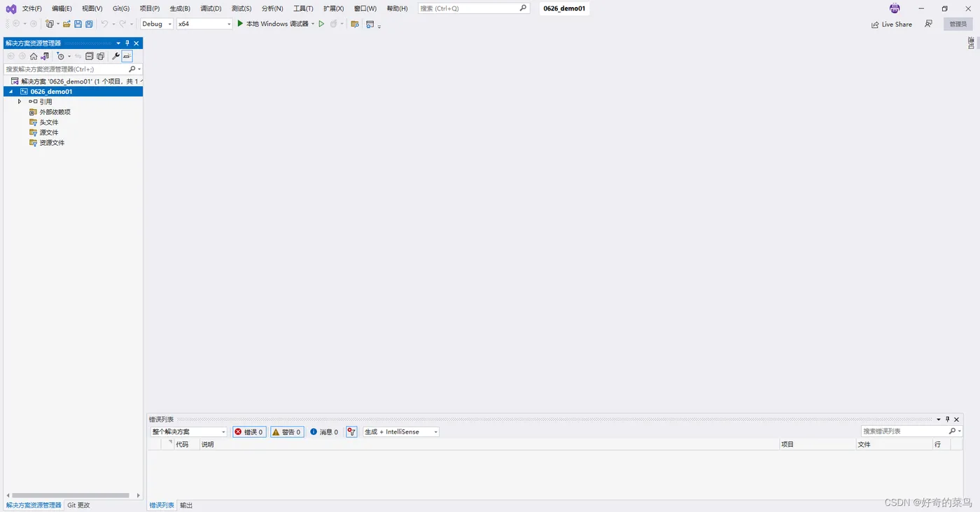Open Debug configuration dropdown
This screenshot has height=512, width=980.
click(169, 24)
